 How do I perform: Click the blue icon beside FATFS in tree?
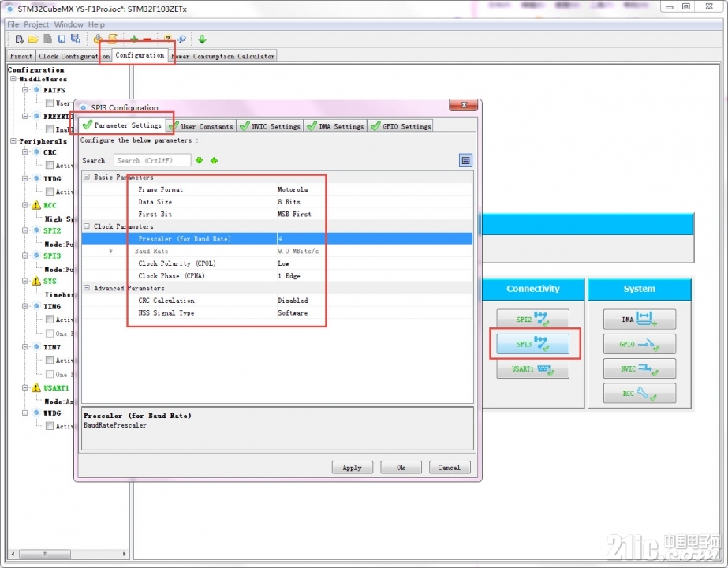click(36, 90)
